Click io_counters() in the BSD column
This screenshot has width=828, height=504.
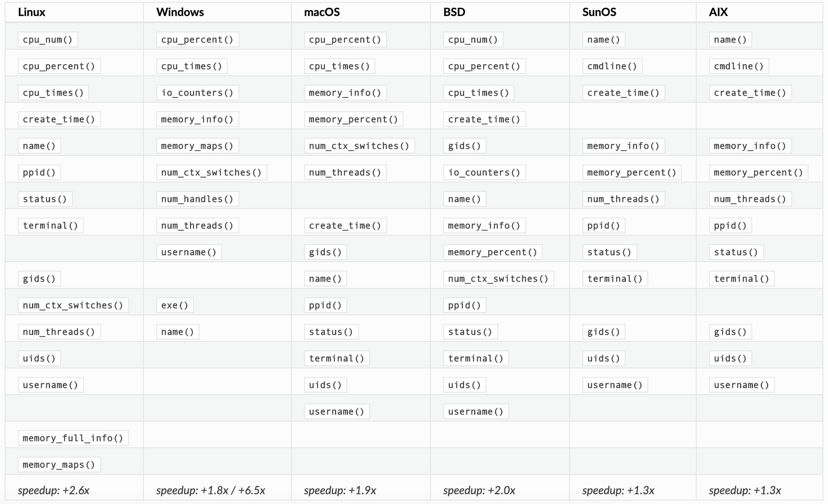484,172
